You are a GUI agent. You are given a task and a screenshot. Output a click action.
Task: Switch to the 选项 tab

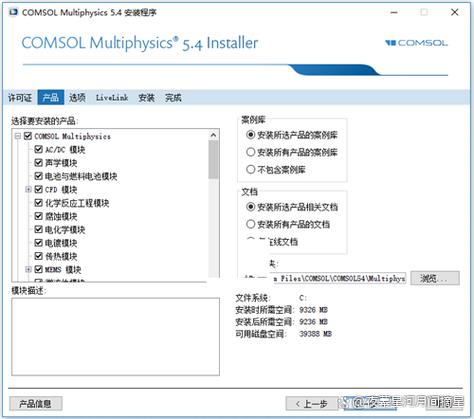pyautogui.click(x=77, y=98)
